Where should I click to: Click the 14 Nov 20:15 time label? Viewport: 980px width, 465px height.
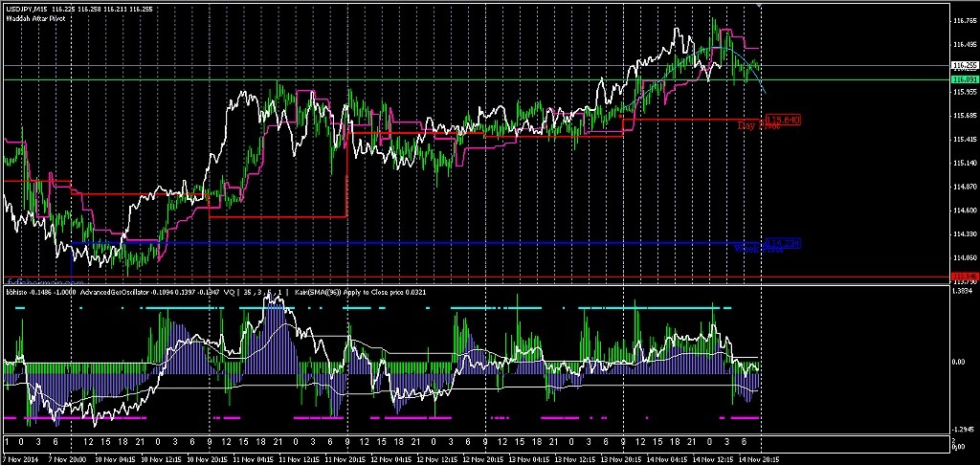coord(761,459)
